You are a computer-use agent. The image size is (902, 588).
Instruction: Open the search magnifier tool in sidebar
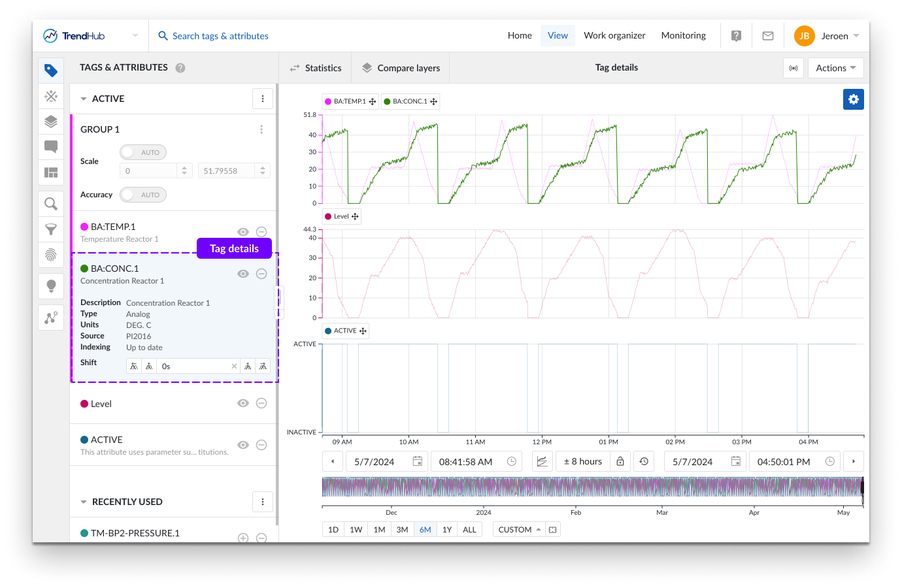click(x=51, y=204)
